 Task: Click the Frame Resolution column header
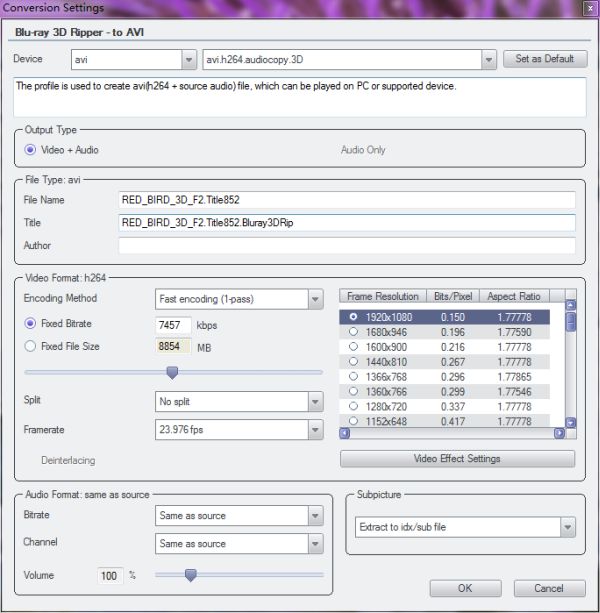[x=383, y=296]
